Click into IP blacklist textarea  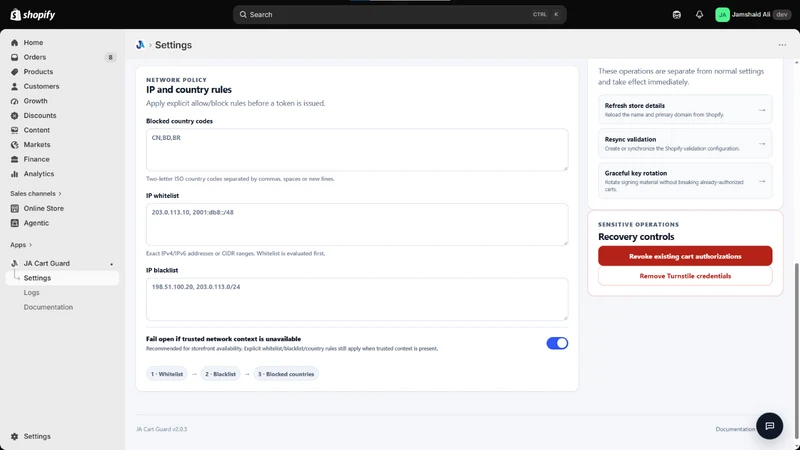pyautogui.click(x=357, y=299)
